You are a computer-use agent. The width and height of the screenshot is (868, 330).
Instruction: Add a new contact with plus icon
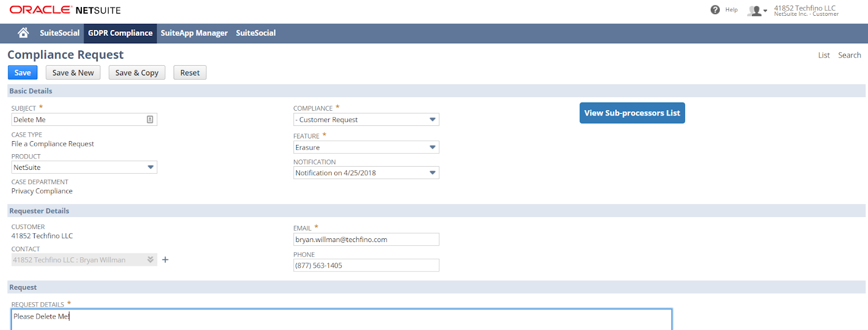pos(165,260)
